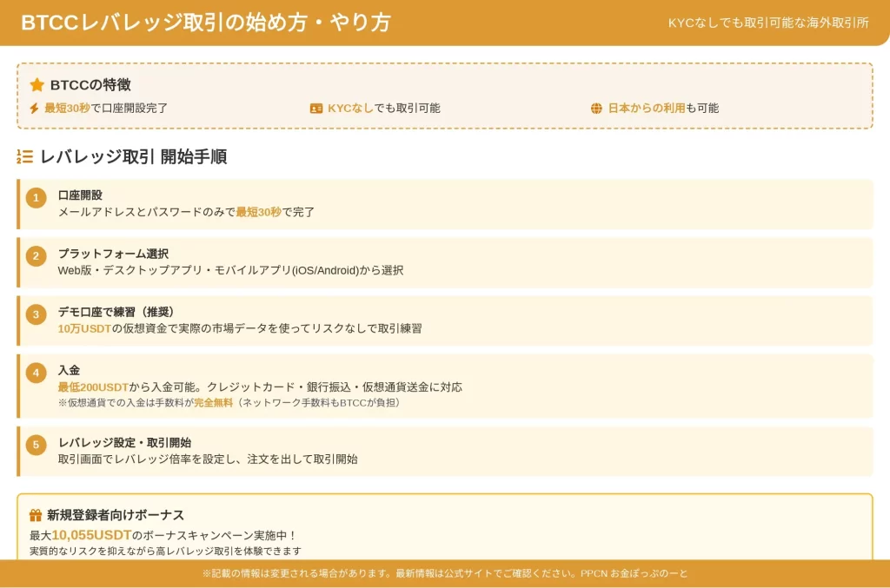
Task: Click the lightning bolt icon before 最短30秒
Action: pyautogui.click(x=34, y=109)
